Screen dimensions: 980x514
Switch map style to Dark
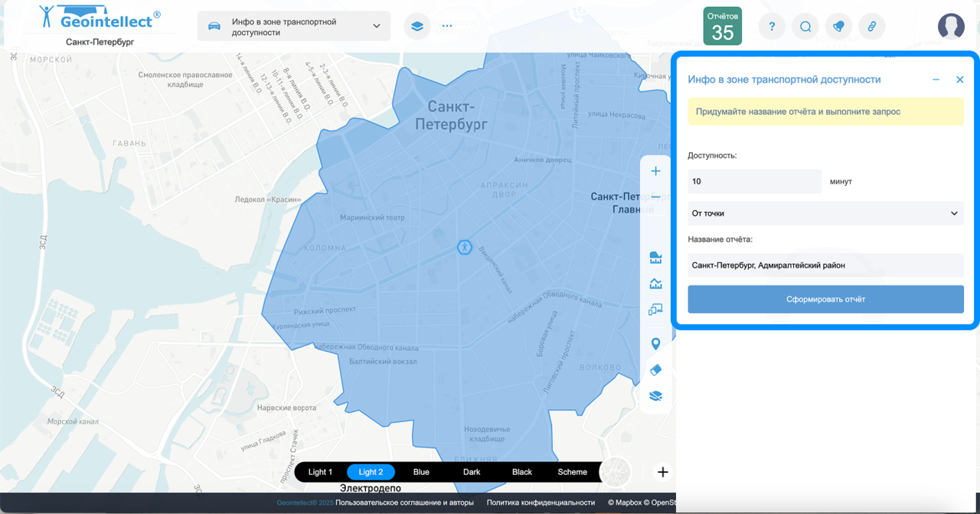point(472,472)
